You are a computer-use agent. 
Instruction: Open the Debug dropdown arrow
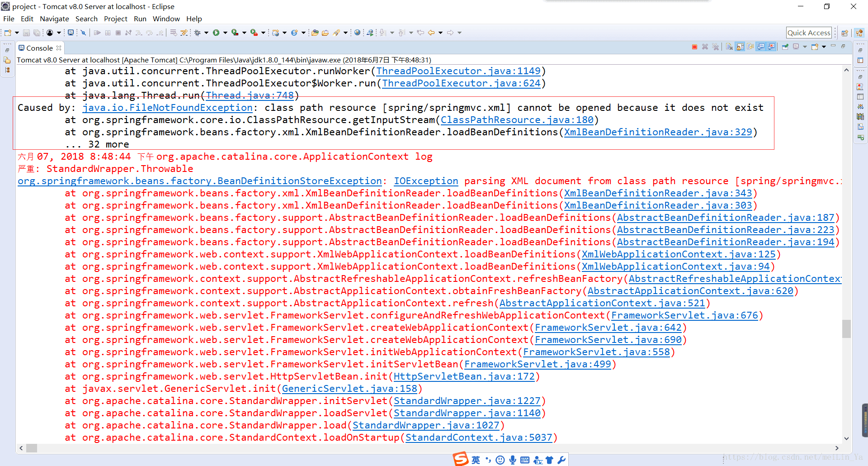tap(206, 33)
